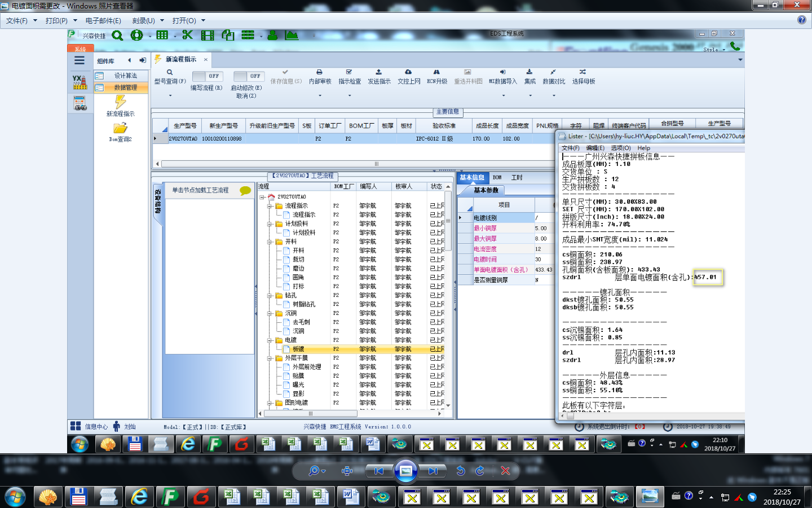This screenshot has width=812, height=508.
Task: Open dropdown arrow under 型号查询(F)
Action: click(170, 95)
